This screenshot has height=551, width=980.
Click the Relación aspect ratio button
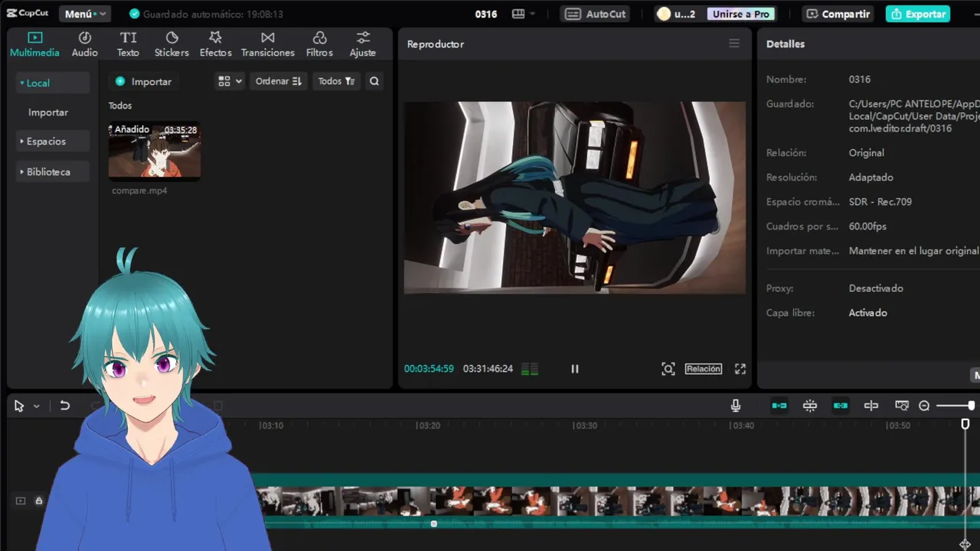click(704, 369)
